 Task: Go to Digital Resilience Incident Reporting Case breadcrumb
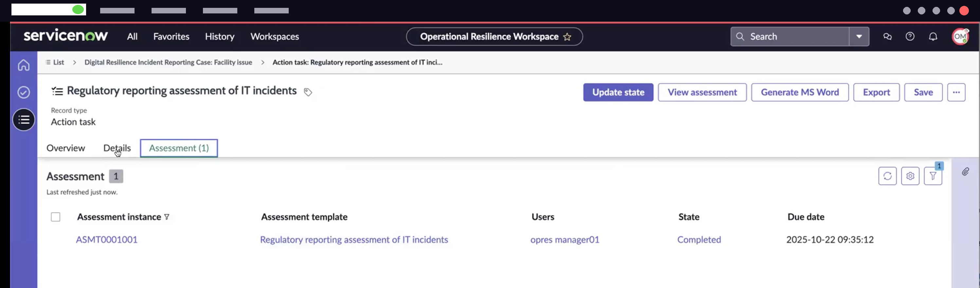click(x=168, y=62)
